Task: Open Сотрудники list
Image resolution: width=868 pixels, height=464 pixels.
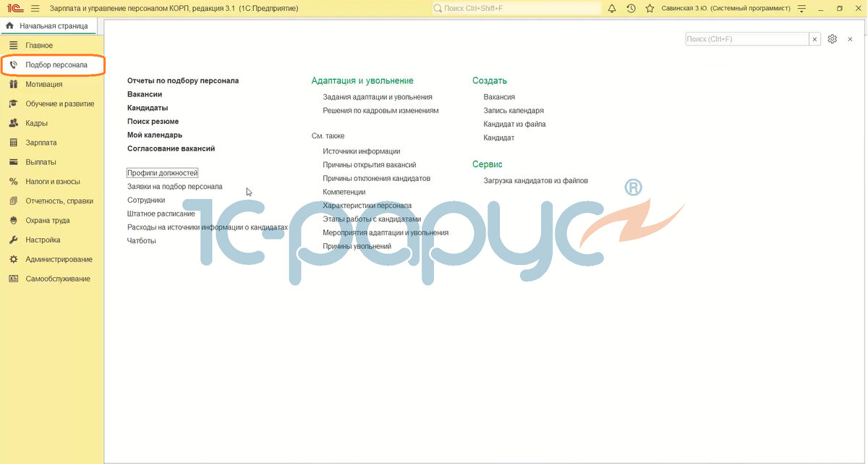Action: coord(146,200)
